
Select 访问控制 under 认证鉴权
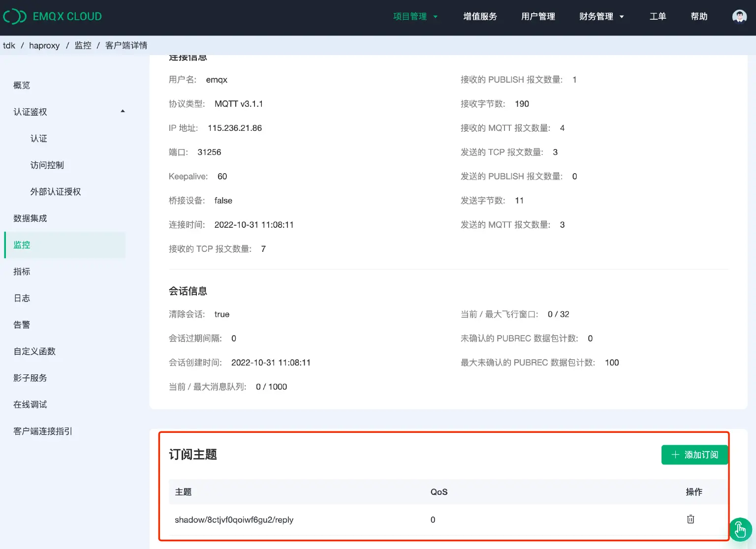(47, 165)
